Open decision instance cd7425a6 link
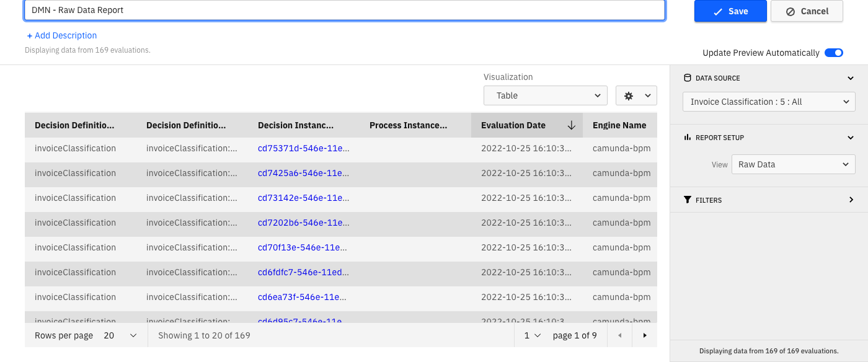 [304, 173]
